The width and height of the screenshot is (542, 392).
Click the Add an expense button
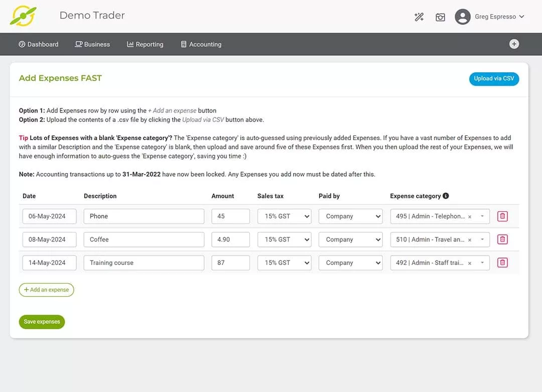[46, 290]
